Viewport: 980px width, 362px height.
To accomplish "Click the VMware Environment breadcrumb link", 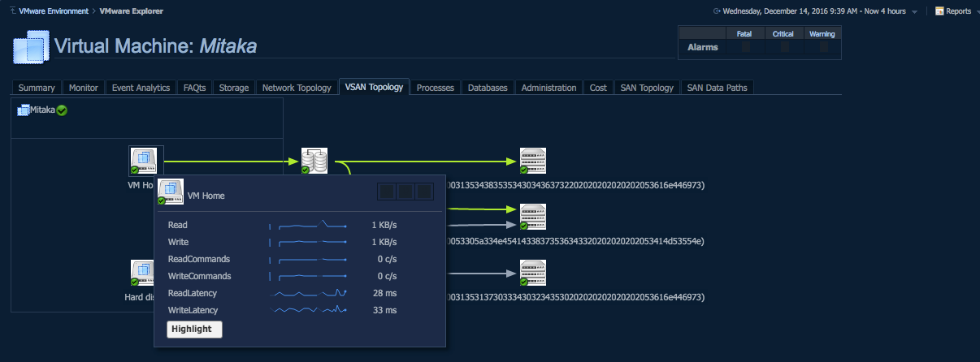I will (54, 11).
